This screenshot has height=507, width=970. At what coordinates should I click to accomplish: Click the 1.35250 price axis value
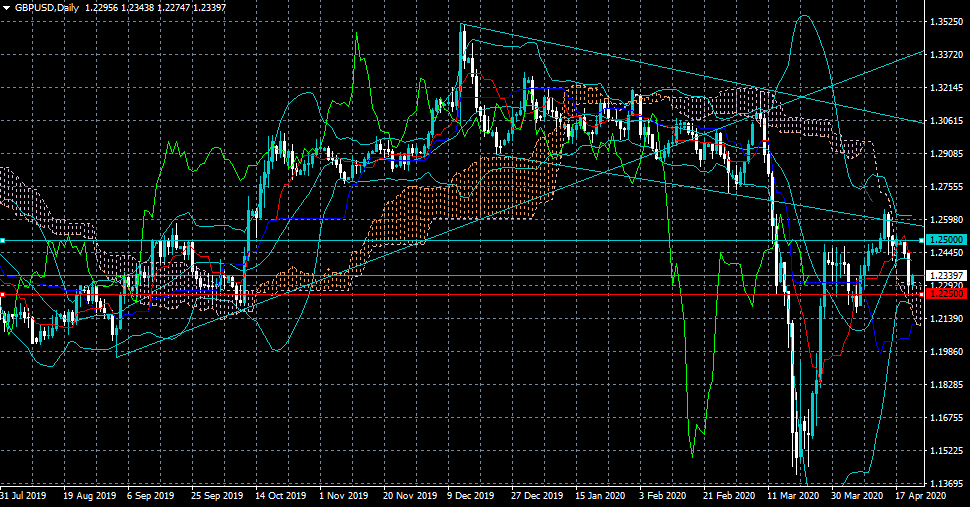[x=946, y=22]
